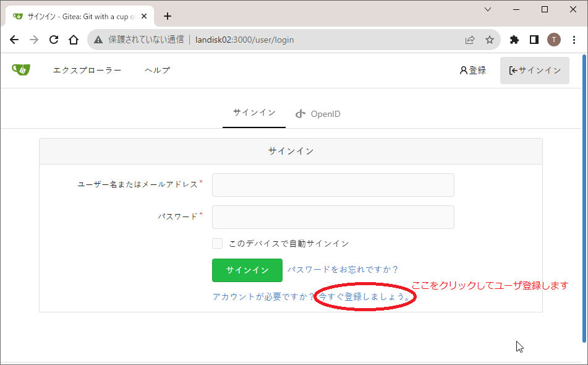Open Chrome three-dot menu
Screen dimensions: 588x365
pyautogui.click(x=574, y=40)
